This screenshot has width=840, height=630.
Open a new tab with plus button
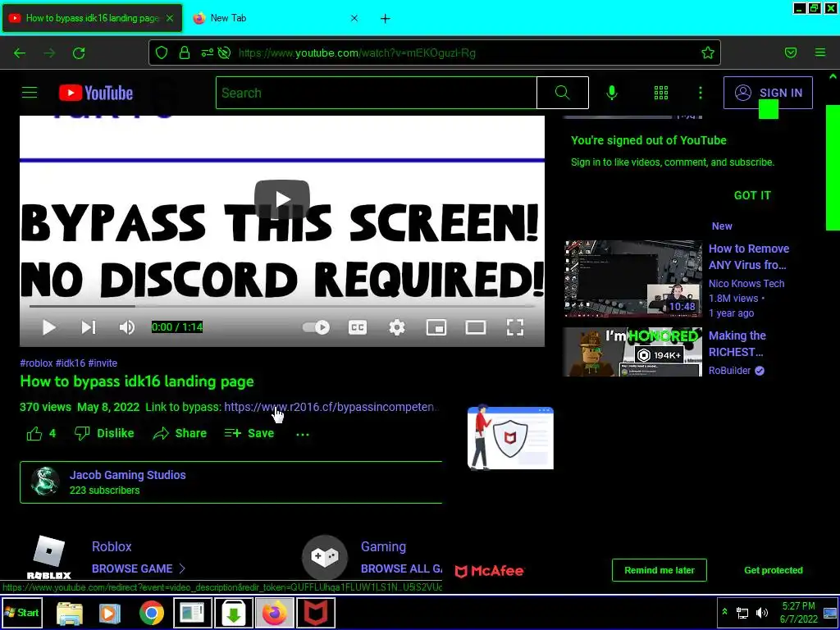coord(386,18)
